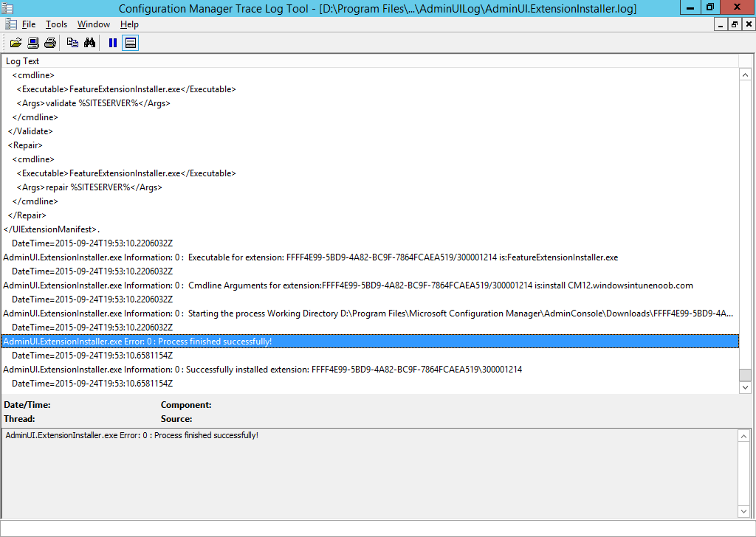Click the Open log file toolbar icon
The width and height of the screenshot is (756, 537).
tap(16, 43)
